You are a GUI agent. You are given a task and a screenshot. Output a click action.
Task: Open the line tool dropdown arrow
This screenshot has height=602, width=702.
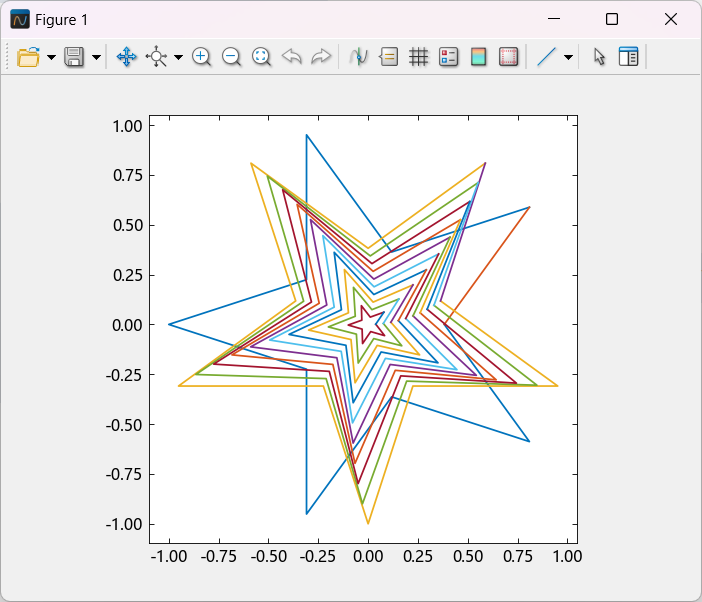[x=569, y=57]
